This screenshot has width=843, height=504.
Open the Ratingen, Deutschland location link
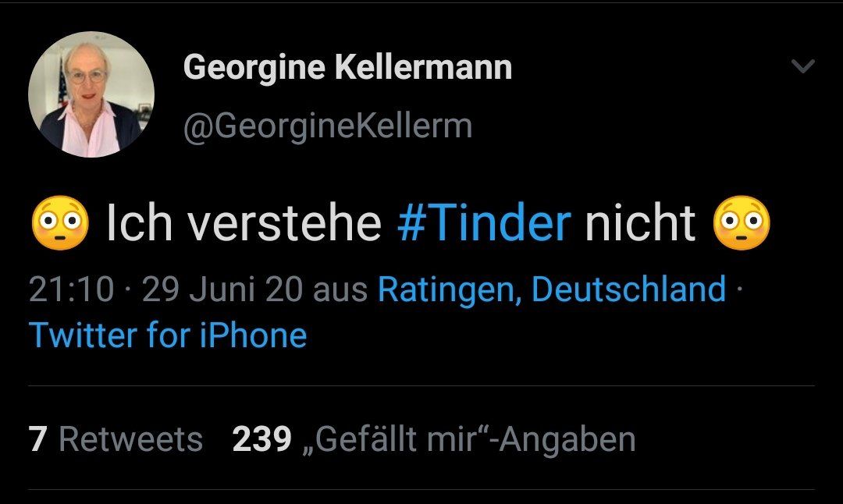552,290
